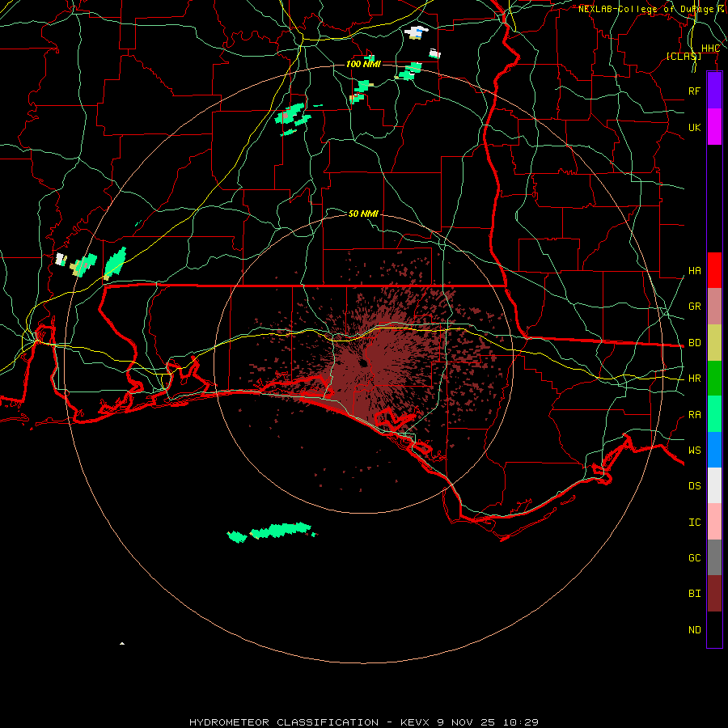The image size is (728, 728).
Task: Click the UK legend label
Action: click(694, 127)
